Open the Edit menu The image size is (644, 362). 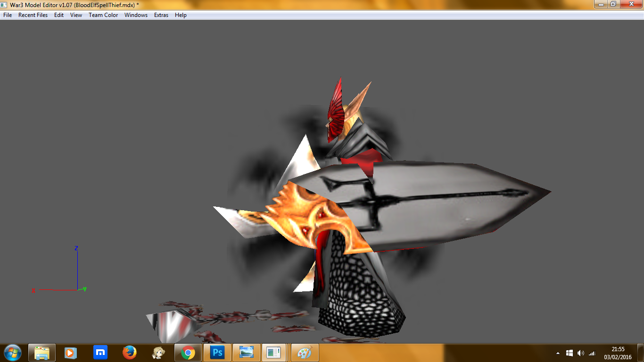59,15
